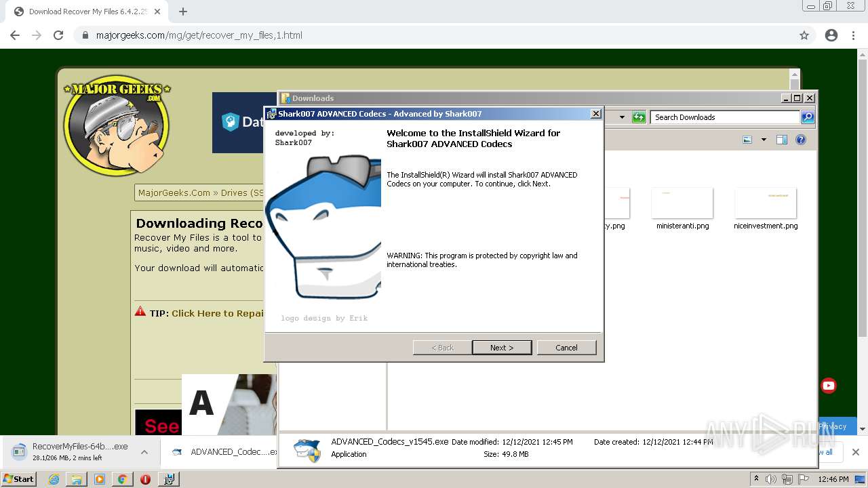
Task: Show hidden system tray icons
Action: click(756, 479)
